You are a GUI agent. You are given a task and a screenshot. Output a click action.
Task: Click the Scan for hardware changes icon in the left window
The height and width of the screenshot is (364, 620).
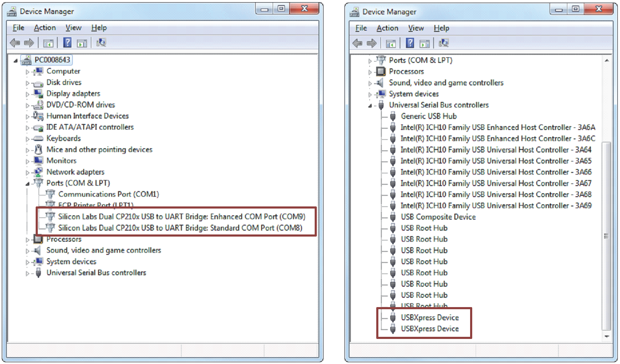(101, 42)
